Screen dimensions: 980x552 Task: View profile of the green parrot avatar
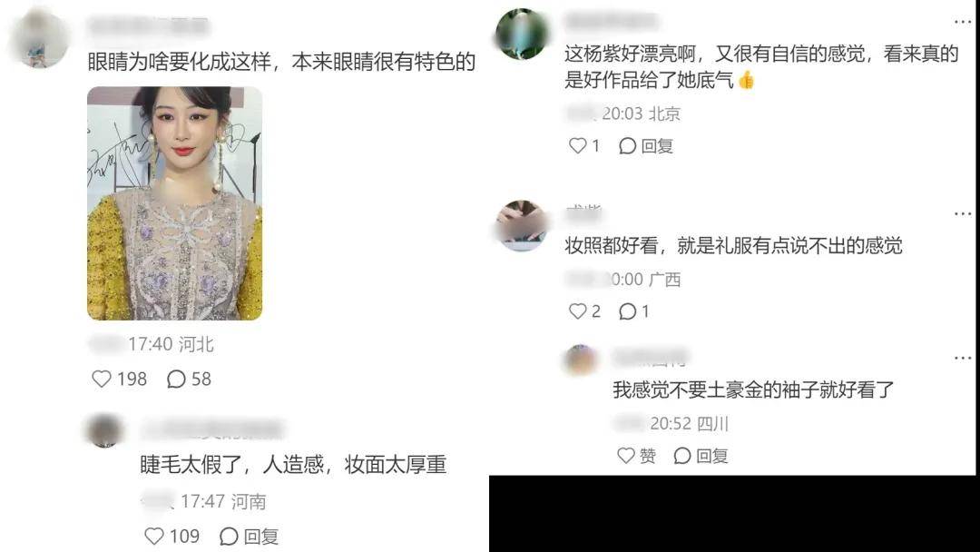[522, 34]
